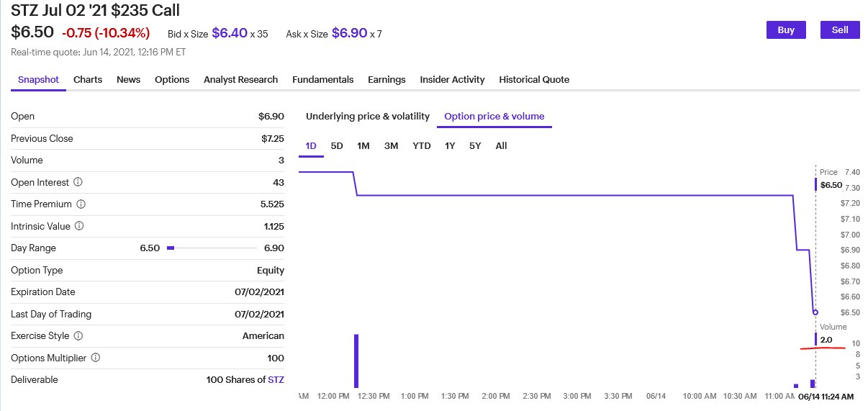Screen dimensions: 868x411
Task: Click the Options Multiplier info icon
Action: [96, 358]
